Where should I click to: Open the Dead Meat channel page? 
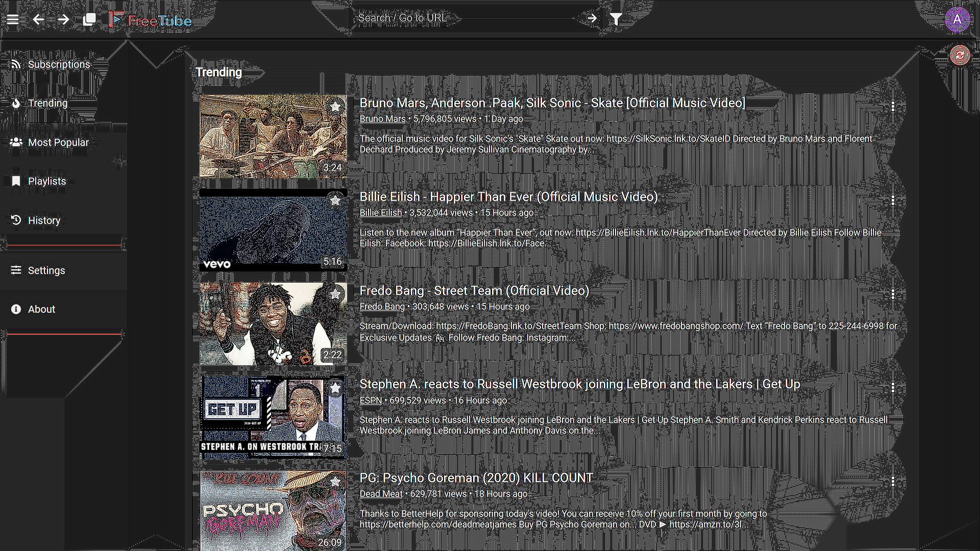(x=381, y=494)
